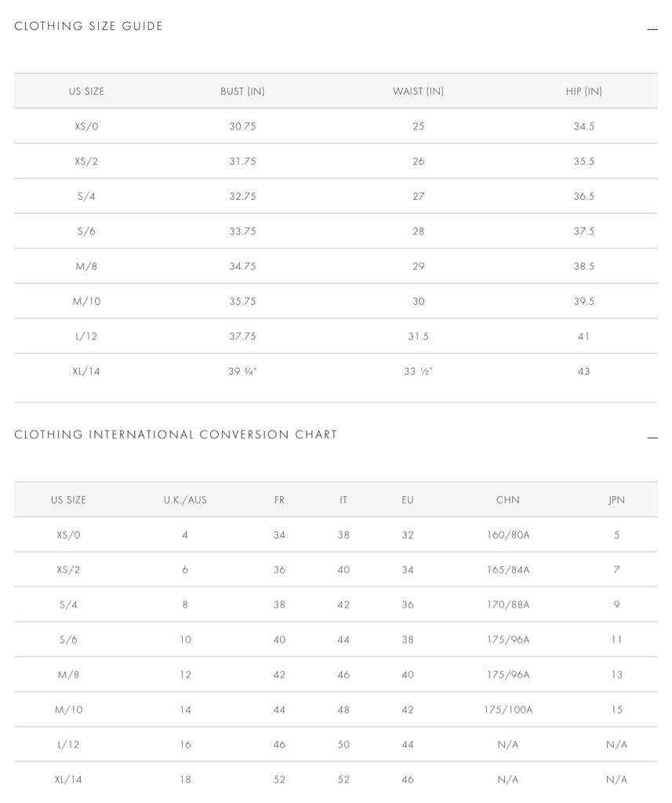This screenshot has height=803, width=672.
Task: Click the 30.75 bust measurement cell
Action: [x=242, y=126]
